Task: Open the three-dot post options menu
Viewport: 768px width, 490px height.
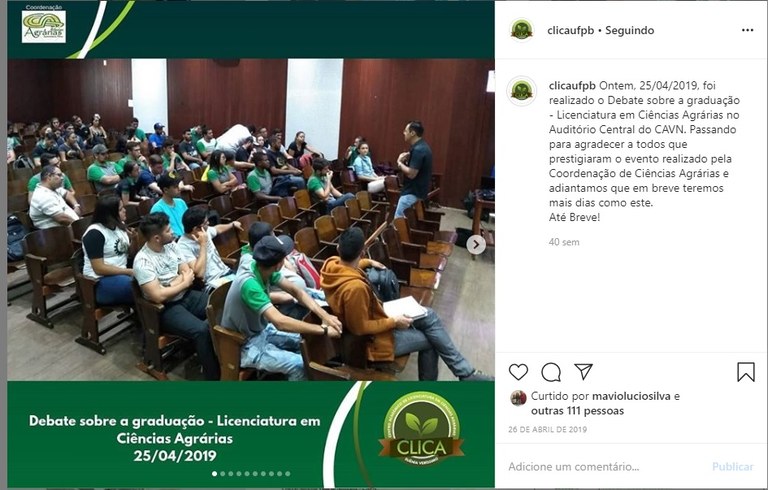Action: [x=747, y=30]
